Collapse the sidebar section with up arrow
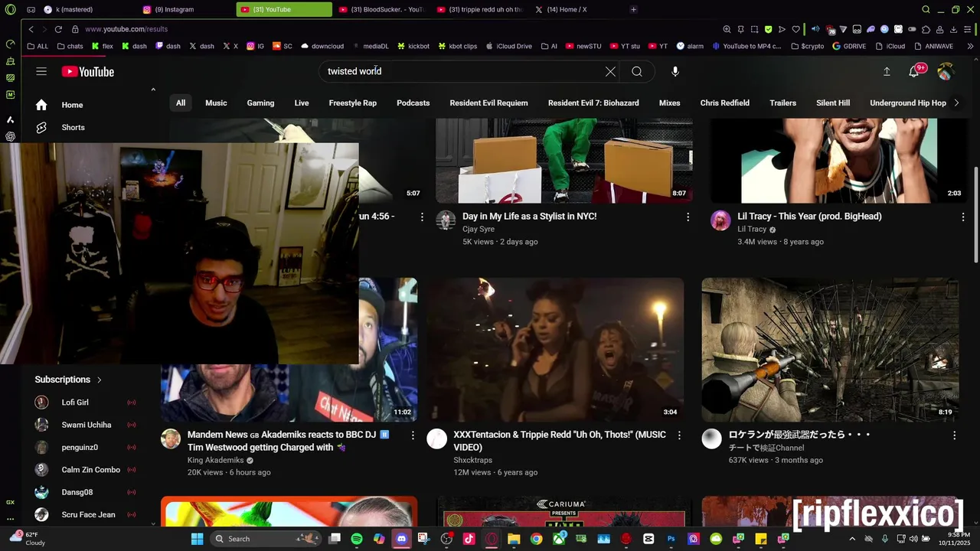Image resolution: width=980 pixels, height=551 pixels. [153, 90]
